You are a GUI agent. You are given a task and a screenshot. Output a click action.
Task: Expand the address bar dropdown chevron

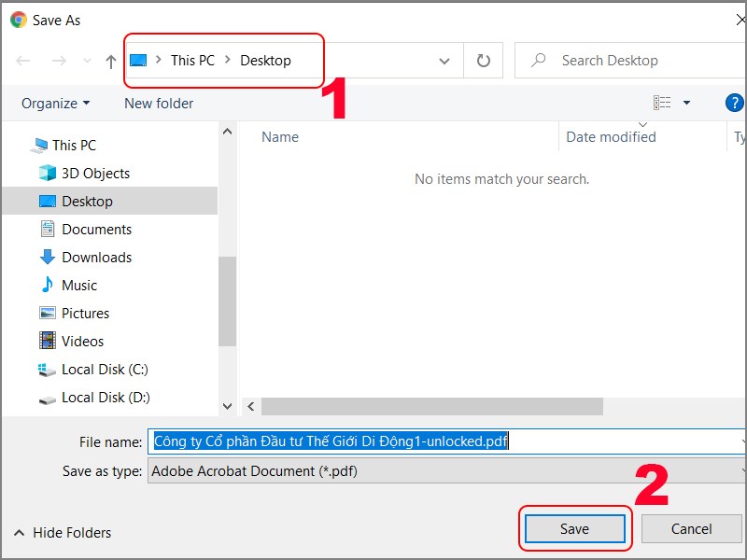[444, 60]
